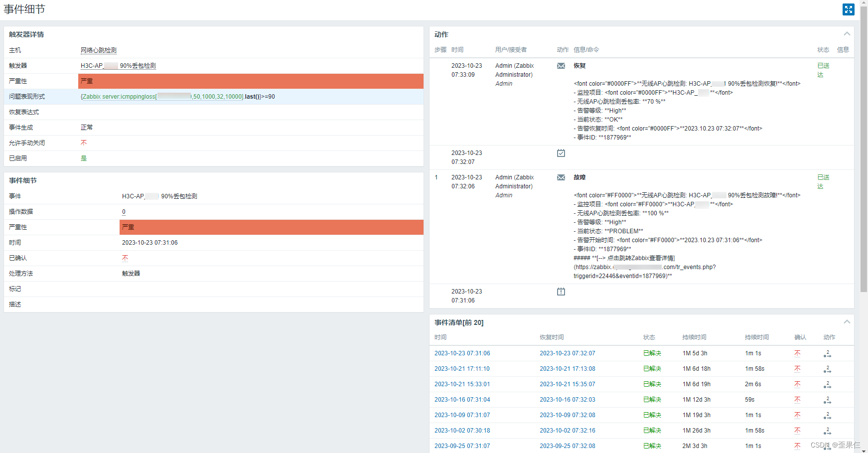
Task: Open event 2023-09-25 07:31:07 link
Action: coord(462,446)
